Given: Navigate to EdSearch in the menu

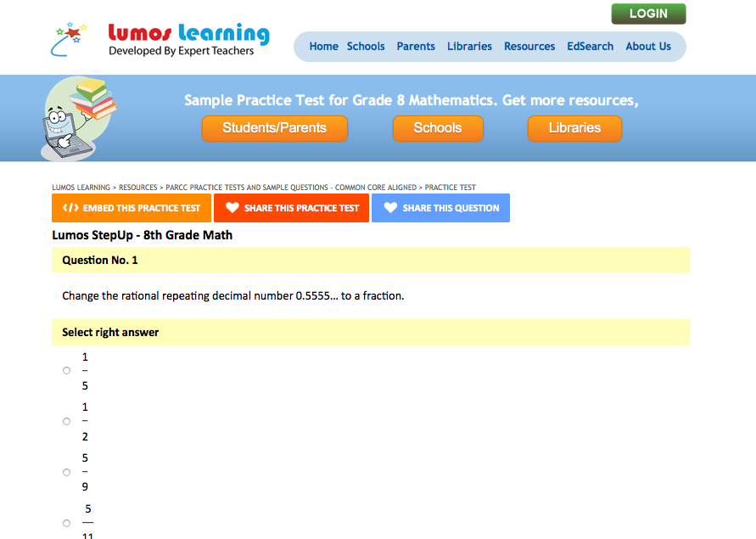Looking at the screenshot, I should click(591, 47).
